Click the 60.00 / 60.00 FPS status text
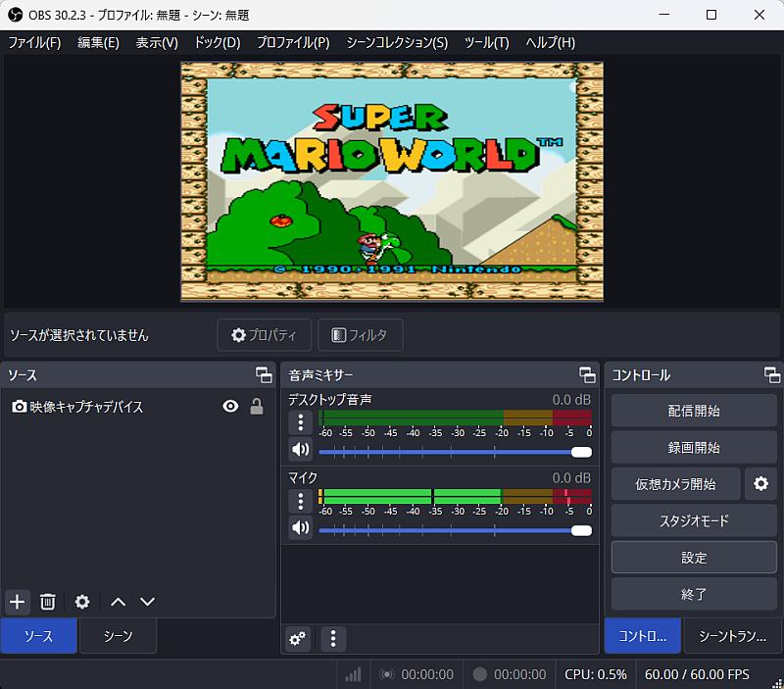The image size is (784, 689). [x=697, y=674]
